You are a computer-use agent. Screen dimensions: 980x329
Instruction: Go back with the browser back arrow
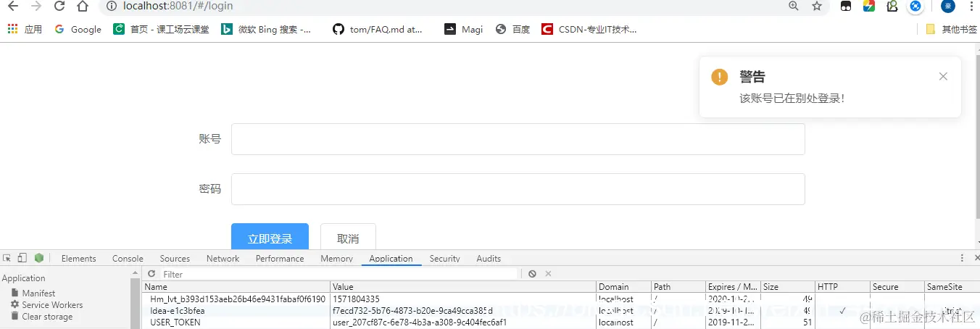[x=13, y=7]
